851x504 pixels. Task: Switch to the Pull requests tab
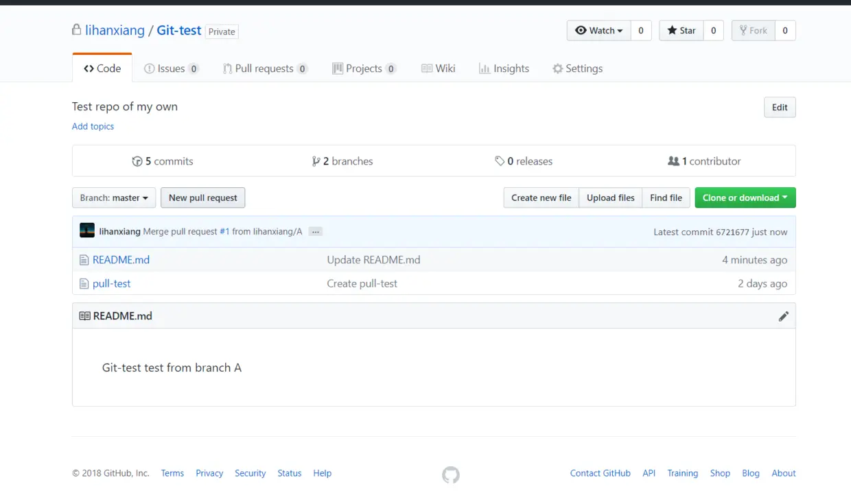click(265, 69)
